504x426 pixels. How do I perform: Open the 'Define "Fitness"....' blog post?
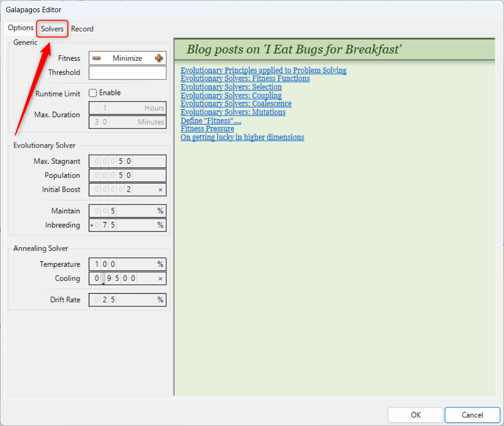point(211,120)
